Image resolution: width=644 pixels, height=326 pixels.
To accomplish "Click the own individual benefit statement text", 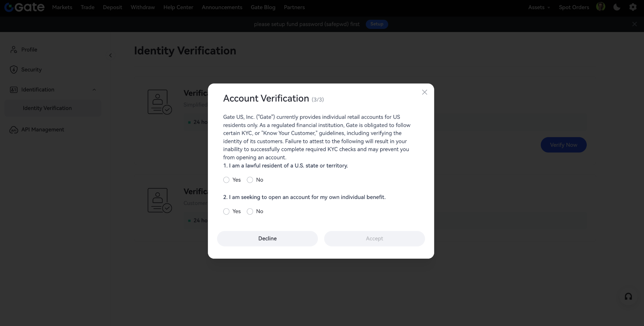I will 304,197.
